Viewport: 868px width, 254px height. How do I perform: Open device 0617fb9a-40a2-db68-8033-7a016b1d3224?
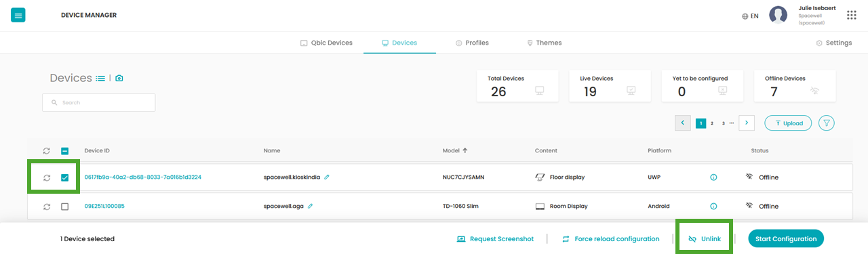coord(142,177)
